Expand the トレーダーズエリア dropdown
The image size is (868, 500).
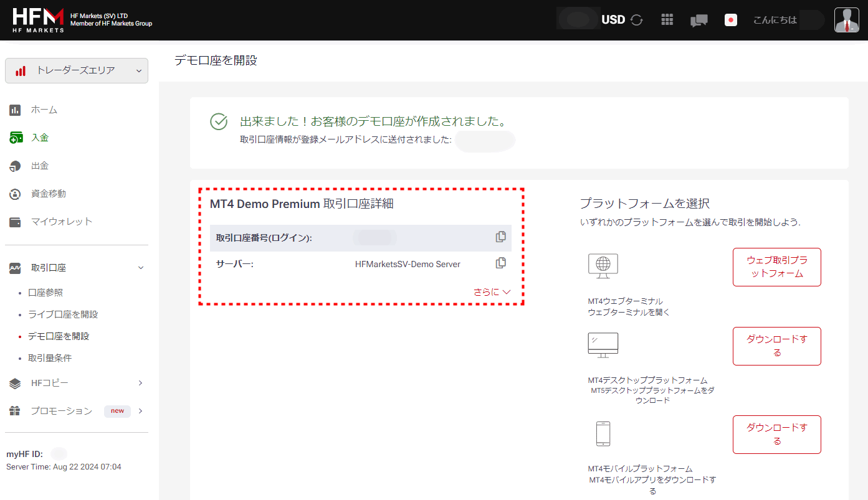click(77, 70)
